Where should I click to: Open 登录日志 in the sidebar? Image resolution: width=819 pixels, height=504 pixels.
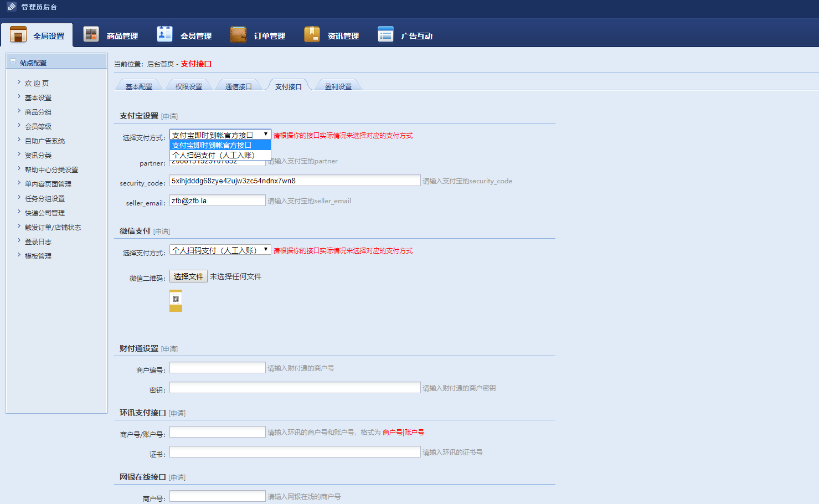point(38,241)
